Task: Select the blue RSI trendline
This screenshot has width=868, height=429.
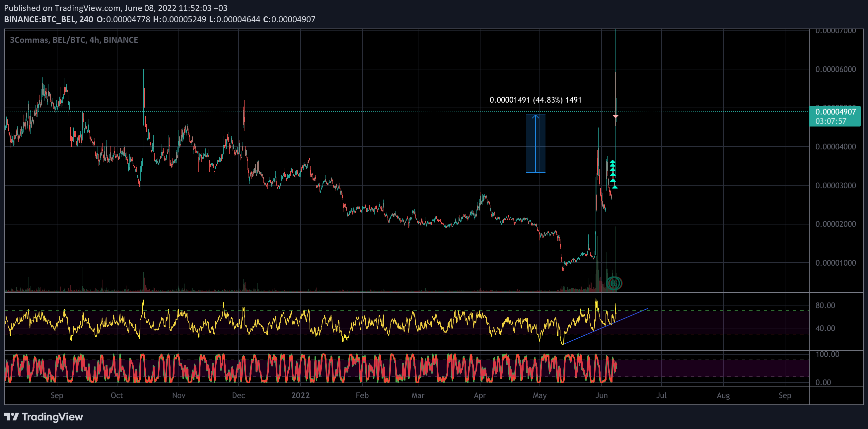Action: [x=605, y=326]
